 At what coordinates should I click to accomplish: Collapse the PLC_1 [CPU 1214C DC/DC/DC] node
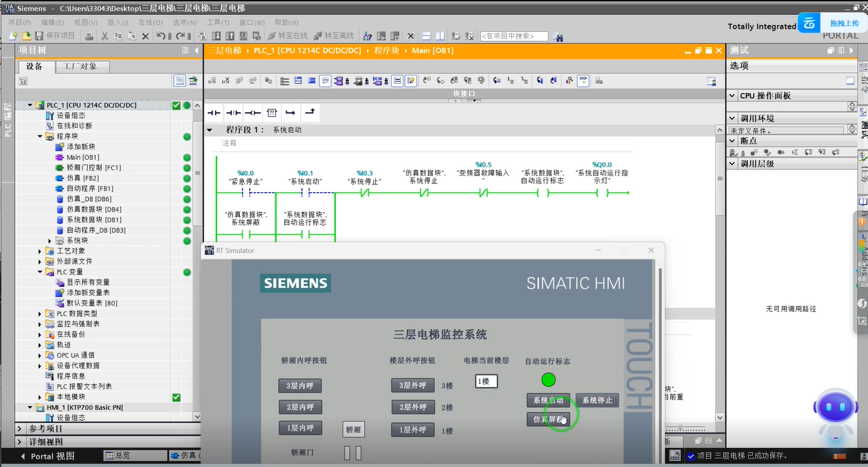pyautogui.click(x=29, y=105)
